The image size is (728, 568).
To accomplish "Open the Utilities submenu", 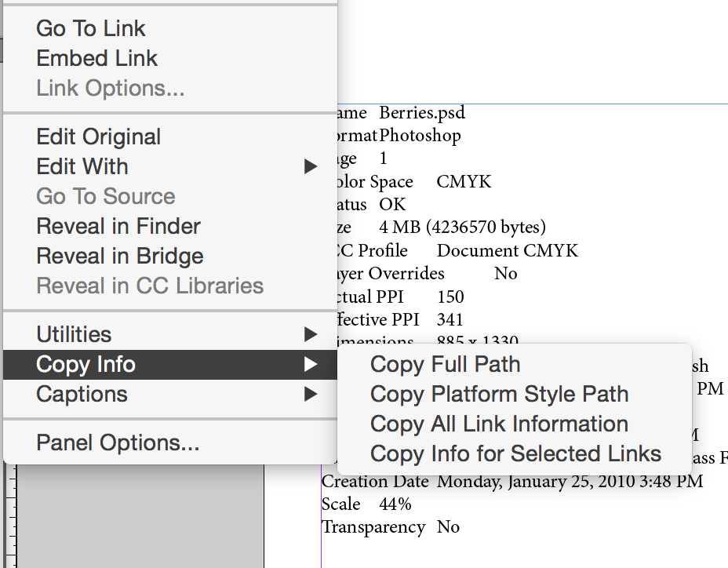I will (x=73, y=333).
